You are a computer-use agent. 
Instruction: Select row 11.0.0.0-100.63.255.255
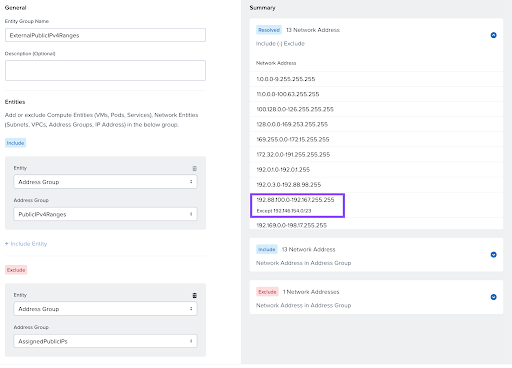click(x=376, y=94)
